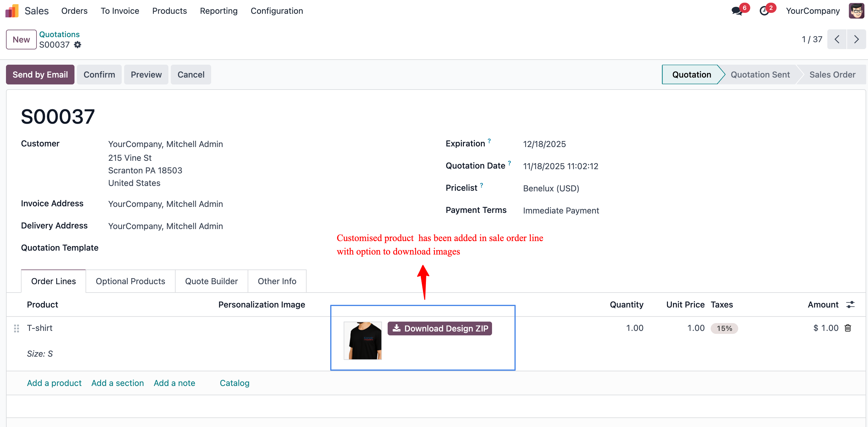
Task: Open the column settings adjust icon
Action: coord(850,305)
